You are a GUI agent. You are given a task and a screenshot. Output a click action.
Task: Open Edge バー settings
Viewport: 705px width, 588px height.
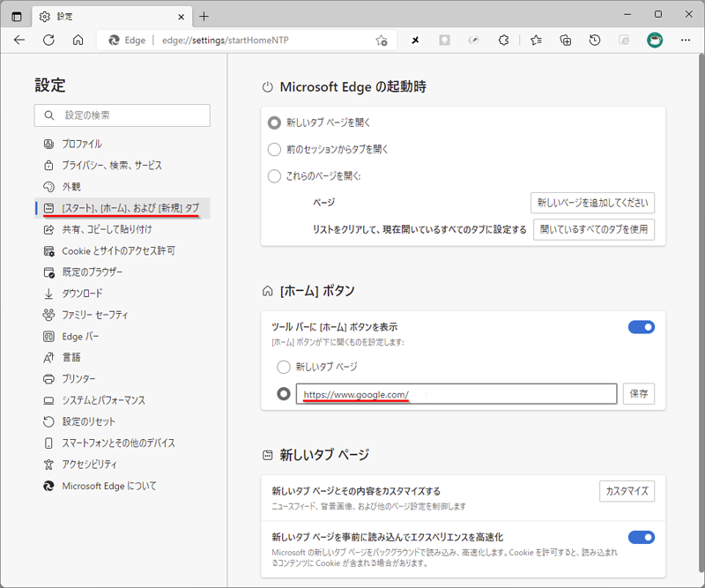[122, 336]
